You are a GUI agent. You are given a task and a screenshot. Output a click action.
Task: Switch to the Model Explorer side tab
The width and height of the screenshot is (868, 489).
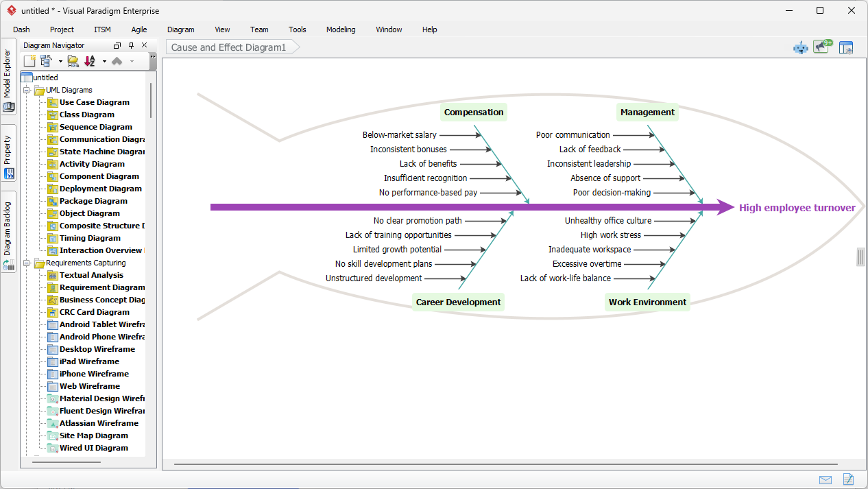click(8, 75)
